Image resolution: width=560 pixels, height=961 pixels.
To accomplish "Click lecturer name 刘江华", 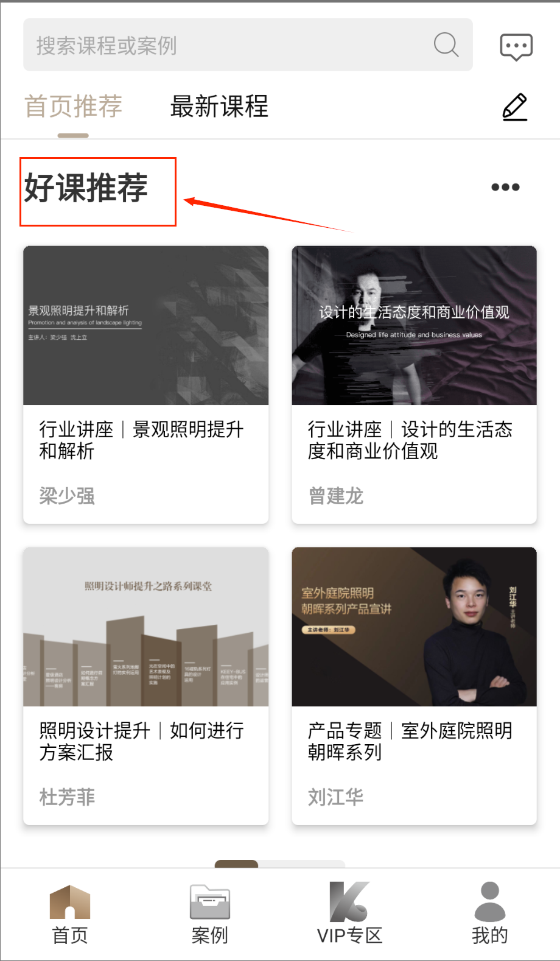I will tap(336, 797).
